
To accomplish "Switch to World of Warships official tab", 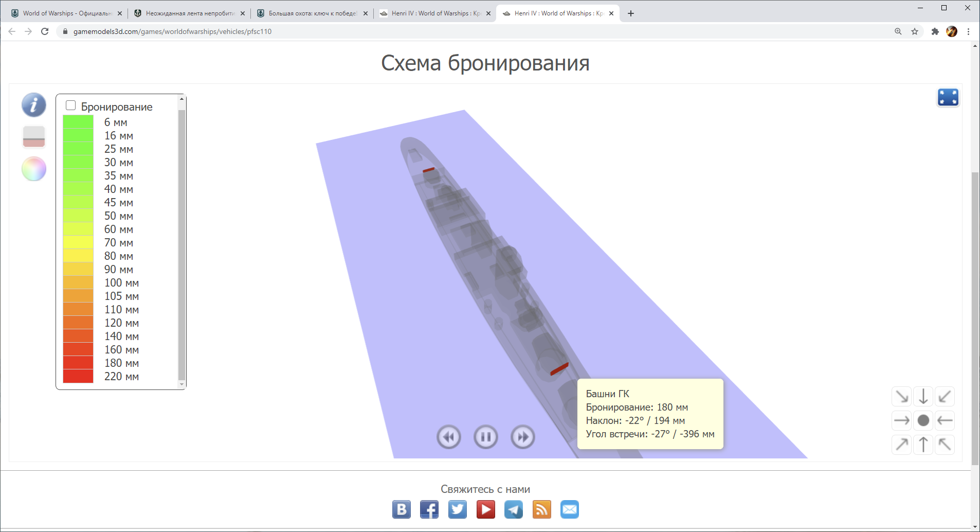I will pos(67,13).
